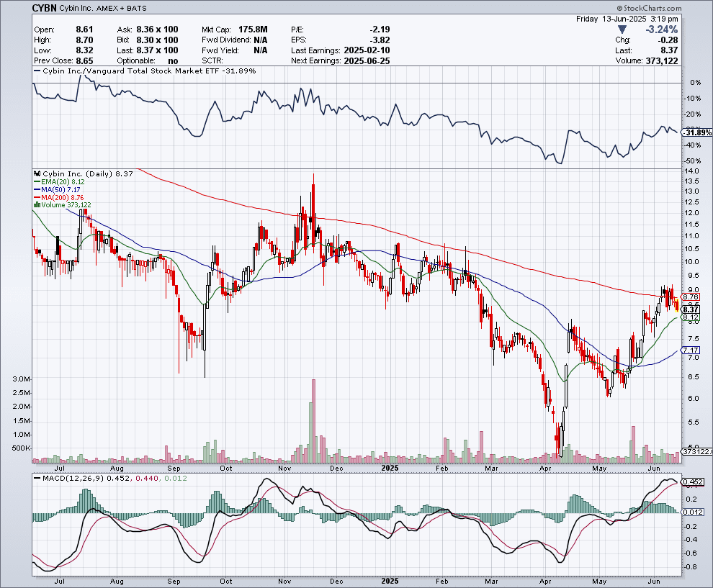Image resolution: width=713 pixels, height=588 pixels.
Task: Click the Mkt Cap value 175.8M
Action: [253, 30]
